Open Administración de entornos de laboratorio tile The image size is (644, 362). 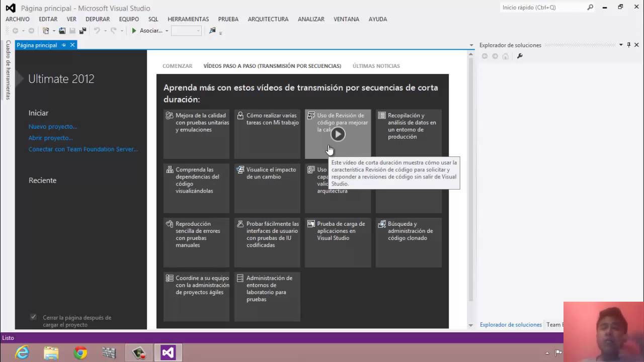tap(267, 297)
